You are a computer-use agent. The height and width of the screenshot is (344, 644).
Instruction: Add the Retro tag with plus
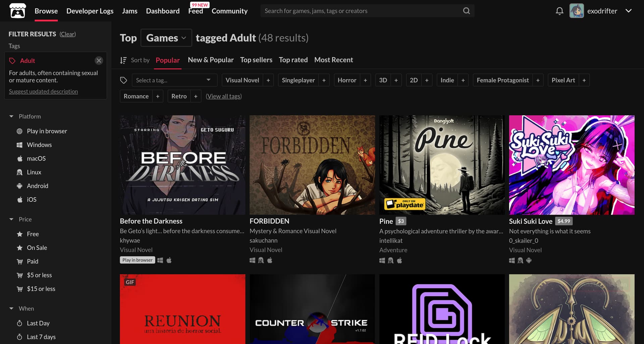click(x=196, y=96)
